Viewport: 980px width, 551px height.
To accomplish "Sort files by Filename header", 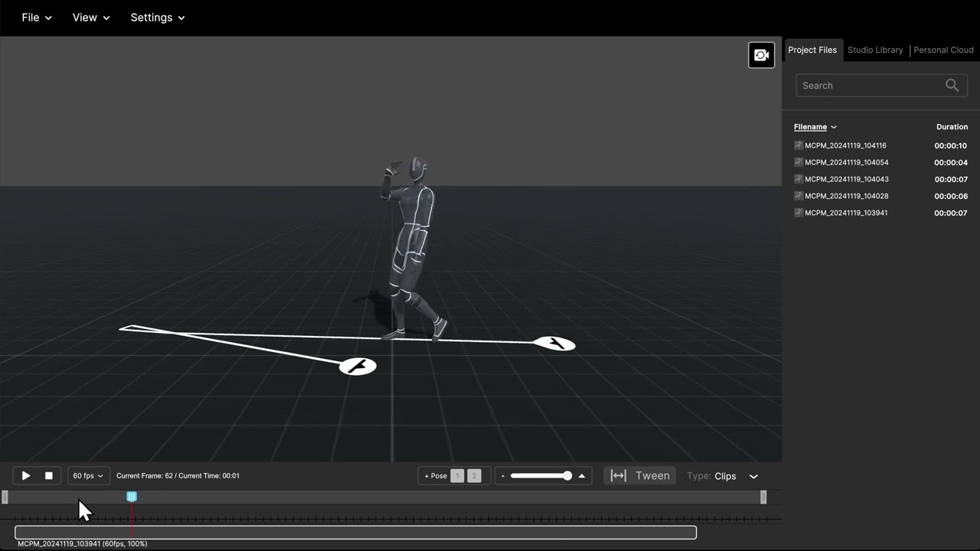I will point(815,127).
